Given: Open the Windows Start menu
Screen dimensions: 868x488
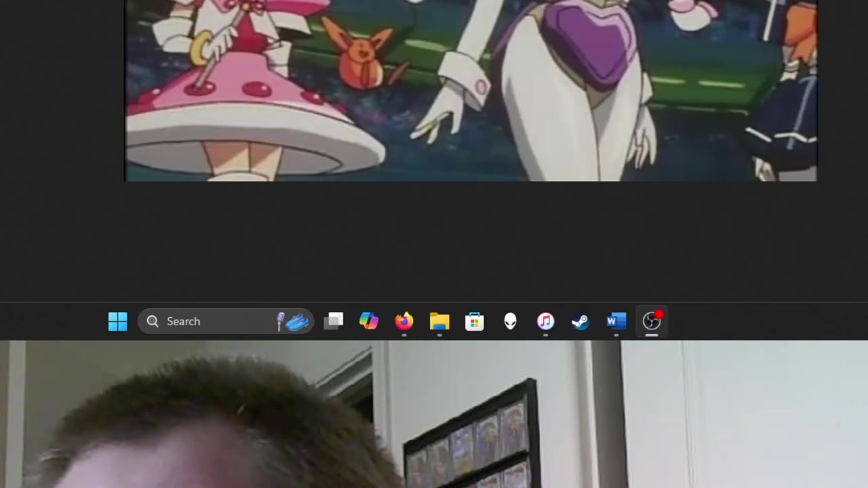Looking at the screenshot, I should point(117,321).
